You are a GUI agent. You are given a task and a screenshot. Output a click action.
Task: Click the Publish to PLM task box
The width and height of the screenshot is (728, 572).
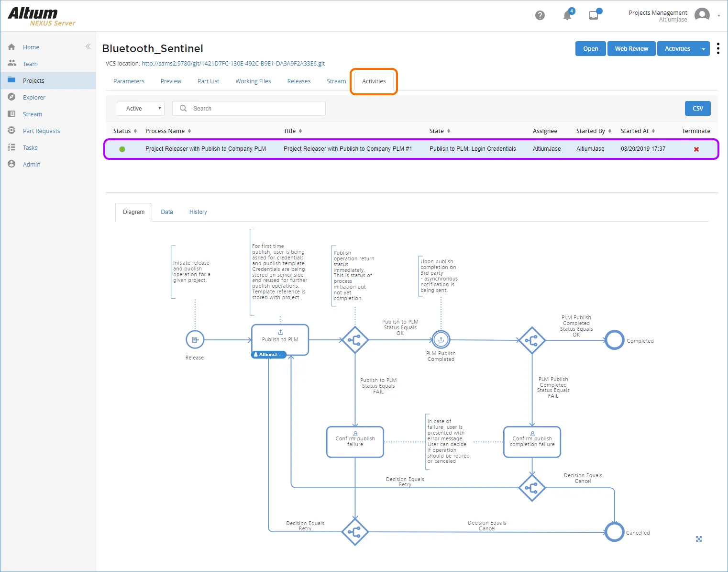280,339
